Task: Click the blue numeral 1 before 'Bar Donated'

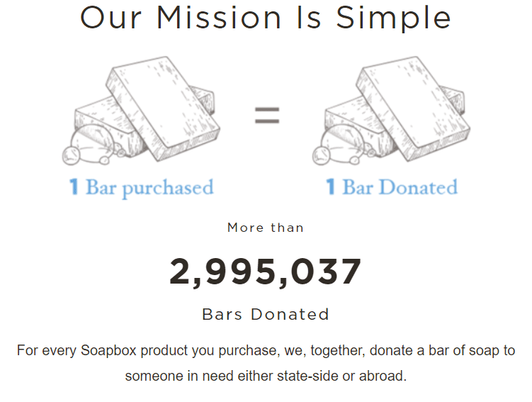Action: [x=330, y=188]
